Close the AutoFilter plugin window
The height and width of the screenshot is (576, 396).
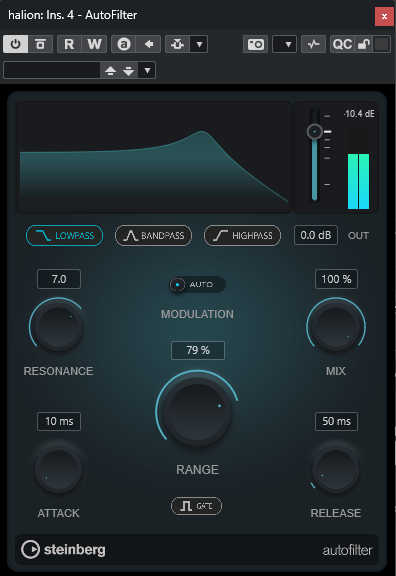pyautogui.click(x=384, y=16)
